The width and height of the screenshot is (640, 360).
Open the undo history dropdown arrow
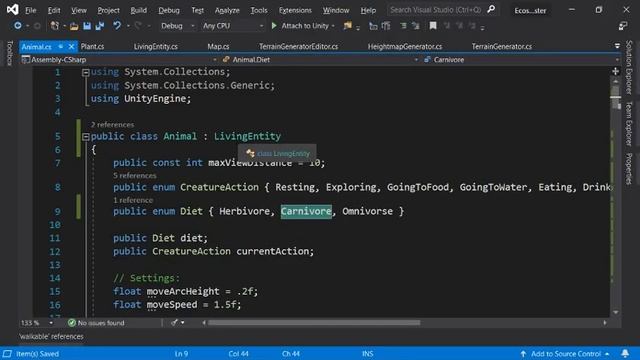point(128,26)
